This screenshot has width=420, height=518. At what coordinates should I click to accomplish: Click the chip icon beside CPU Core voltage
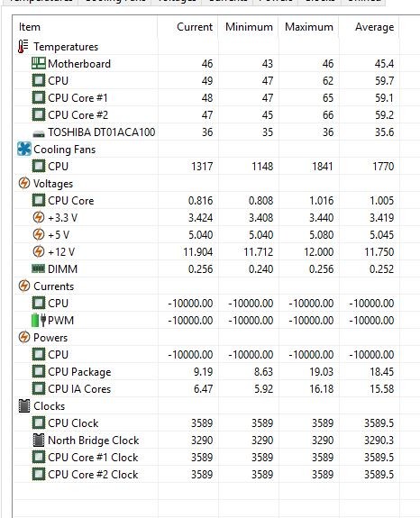click(x=39, y=201)
